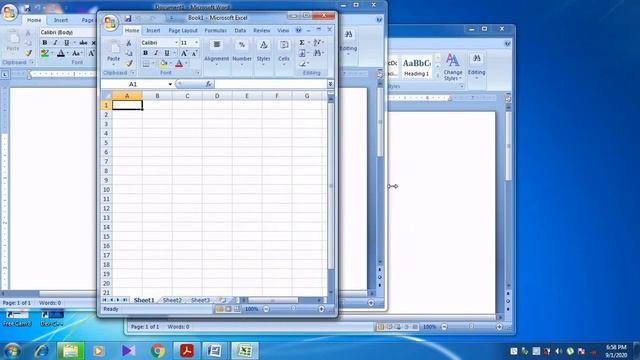640x360 pixels.
Task: Open Excel Font dialog launcher
Action: coord(197,73)
